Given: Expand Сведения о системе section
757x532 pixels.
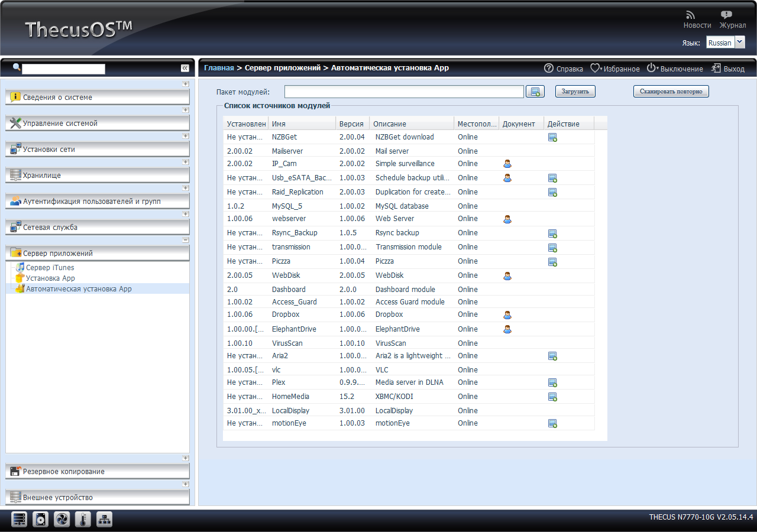Looking at the screenshot, I should [98, 97].
